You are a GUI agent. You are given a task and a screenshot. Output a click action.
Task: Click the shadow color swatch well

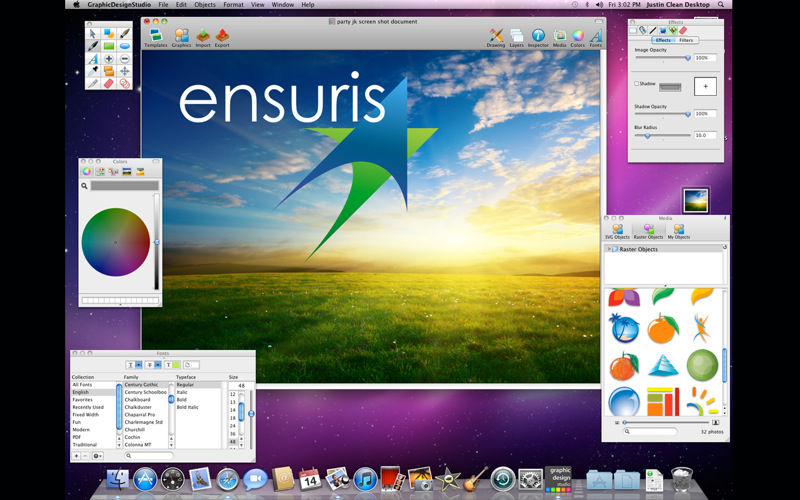click(670, 88)
